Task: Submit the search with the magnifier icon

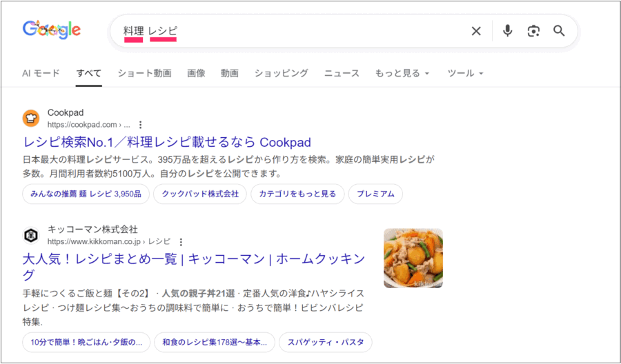Action: (x=559, y=31)
